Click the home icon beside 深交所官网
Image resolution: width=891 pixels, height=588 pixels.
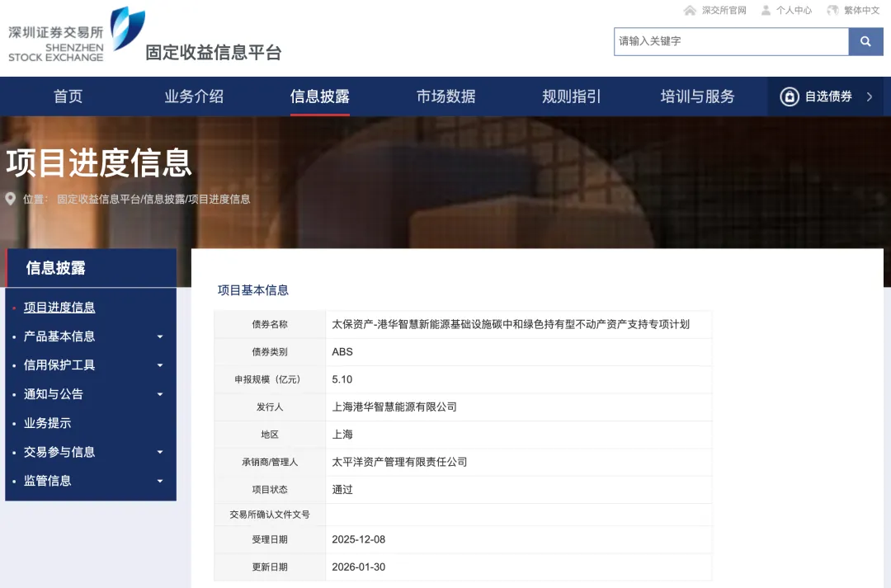pos(690,10)
